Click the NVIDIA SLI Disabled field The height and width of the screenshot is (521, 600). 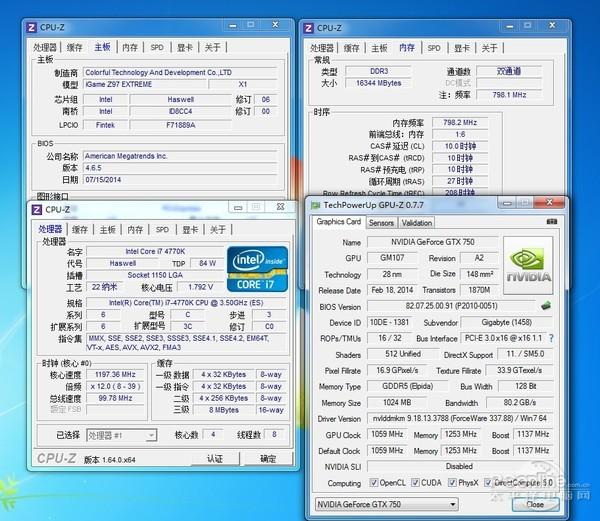460,466
